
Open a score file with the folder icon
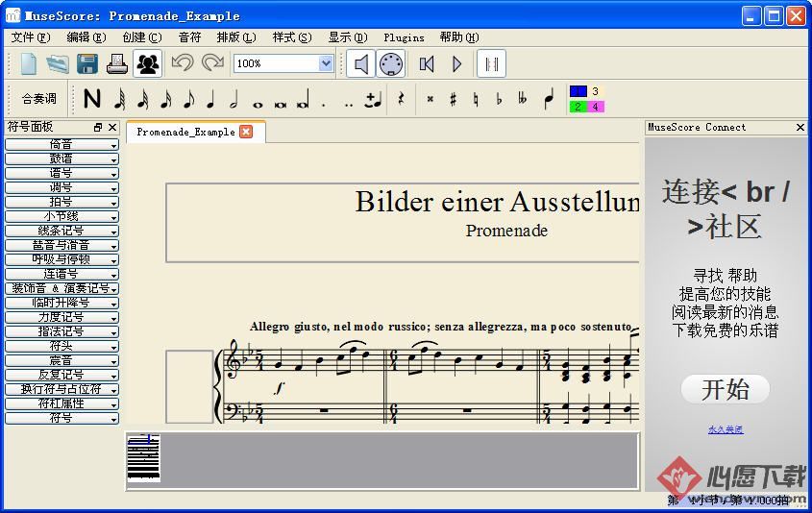click(x=58, y=64)
